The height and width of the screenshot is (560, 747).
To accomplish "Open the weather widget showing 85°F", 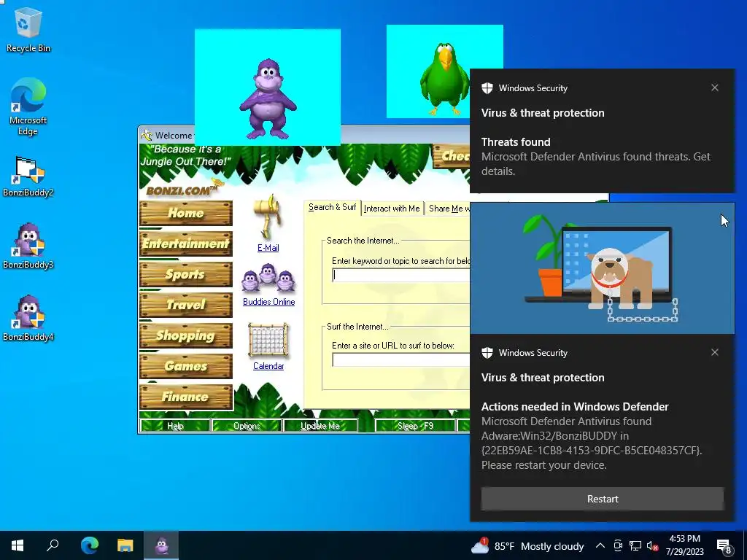I will pyautogui.click(x=527, y=545).
